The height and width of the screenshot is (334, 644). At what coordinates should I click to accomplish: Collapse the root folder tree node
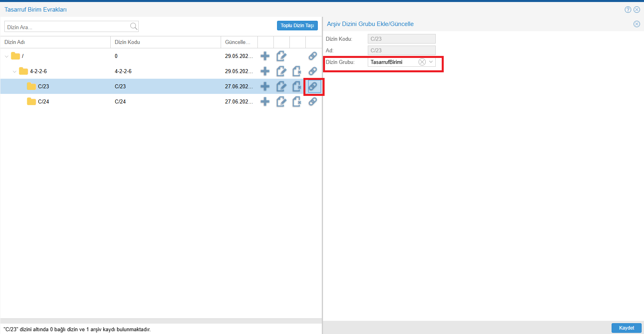[6, 56]
